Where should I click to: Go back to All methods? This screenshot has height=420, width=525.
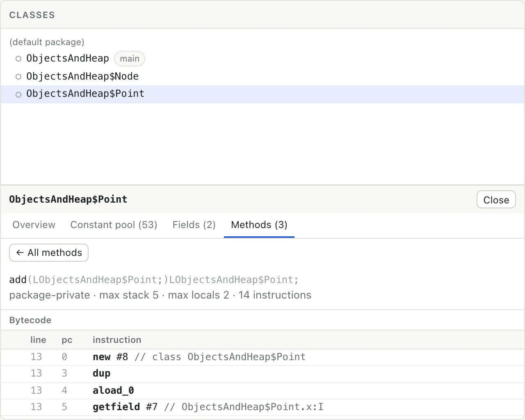49,253
